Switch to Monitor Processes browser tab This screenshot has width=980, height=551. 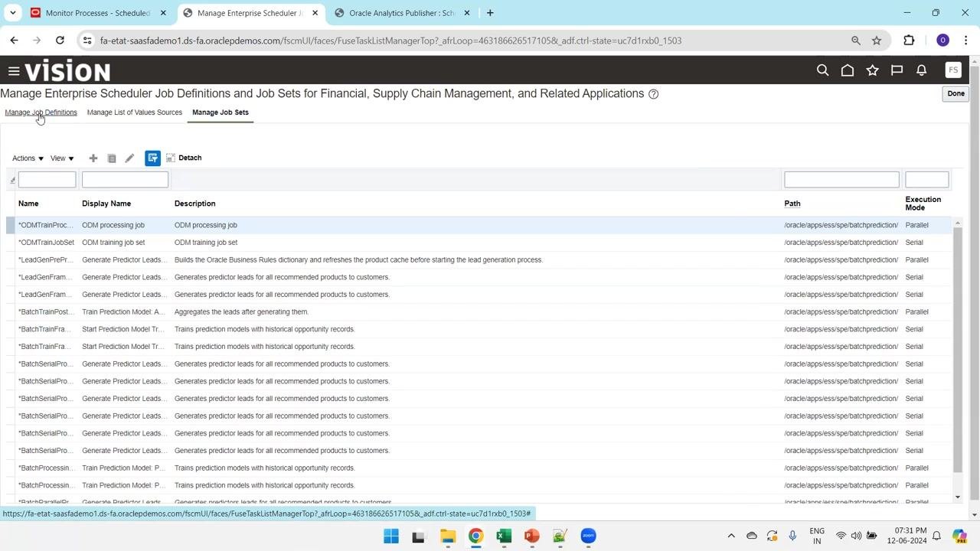coord(98,13)
